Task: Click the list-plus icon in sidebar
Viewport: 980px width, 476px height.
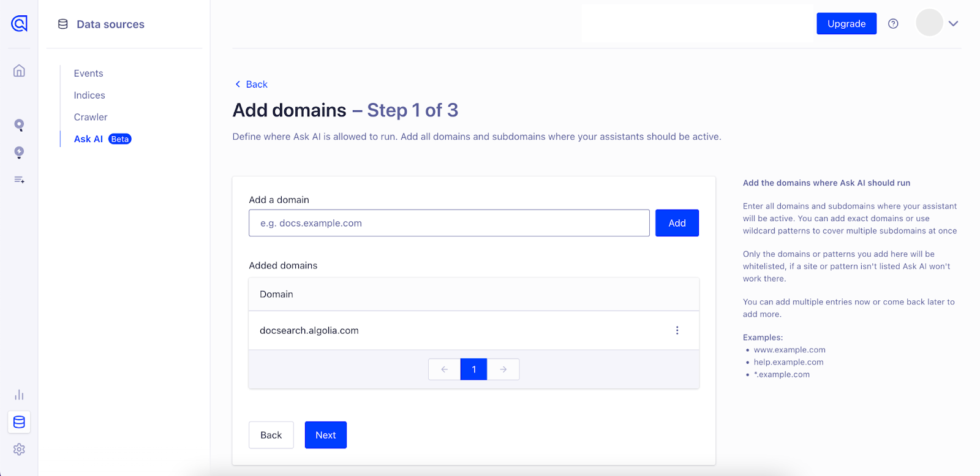Action: [19, 179]
